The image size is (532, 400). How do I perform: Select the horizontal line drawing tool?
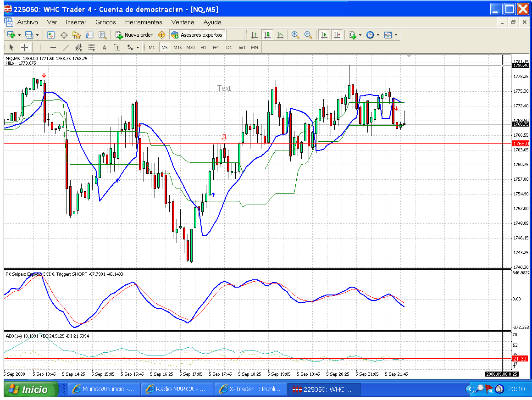[x=53, y=47]
